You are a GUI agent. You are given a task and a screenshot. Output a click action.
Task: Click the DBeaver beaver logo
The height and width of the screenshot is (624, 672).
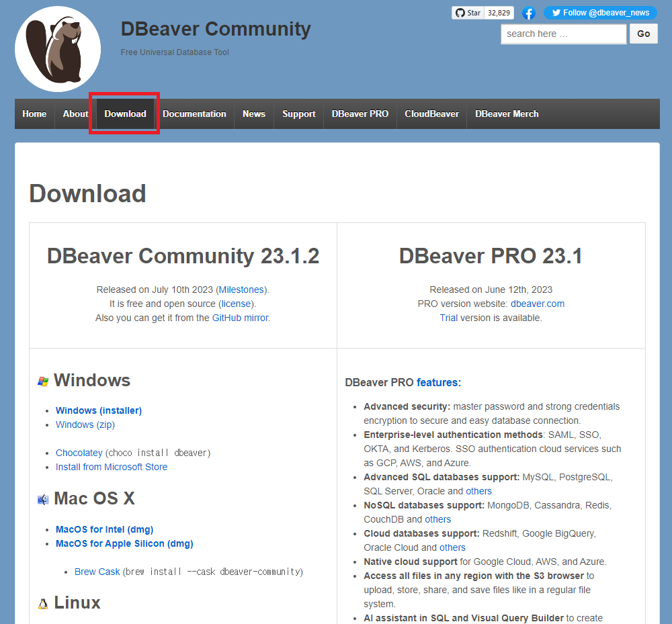58,49
